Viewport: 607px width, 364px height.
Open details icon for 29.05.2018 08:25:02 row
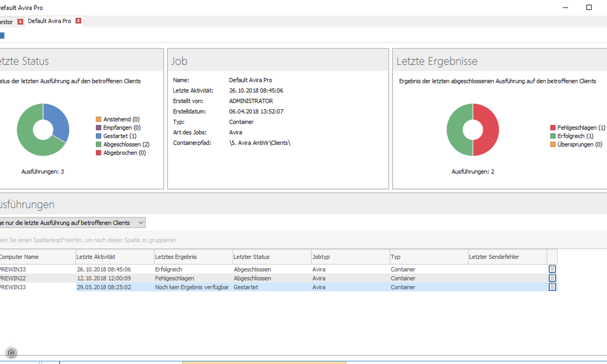point(552,287)
